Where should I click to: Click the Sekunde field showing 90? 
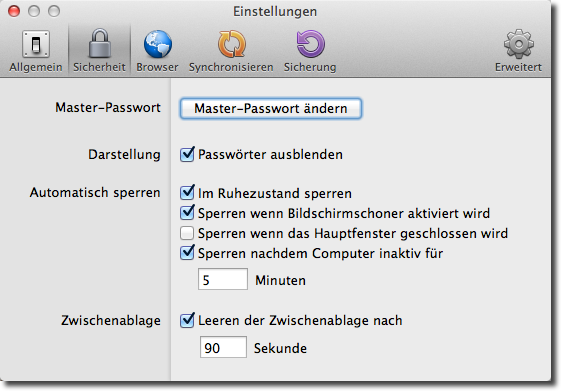pos(223,347)
